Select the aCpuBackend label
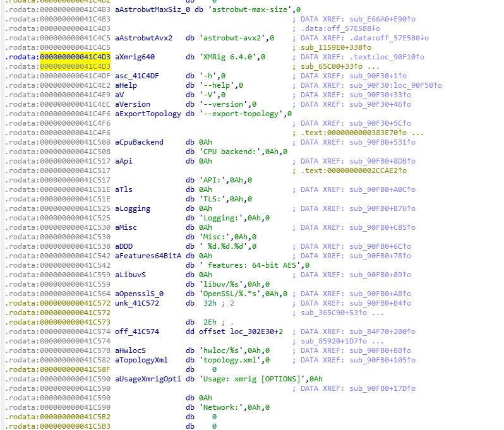 pos(139,142)
